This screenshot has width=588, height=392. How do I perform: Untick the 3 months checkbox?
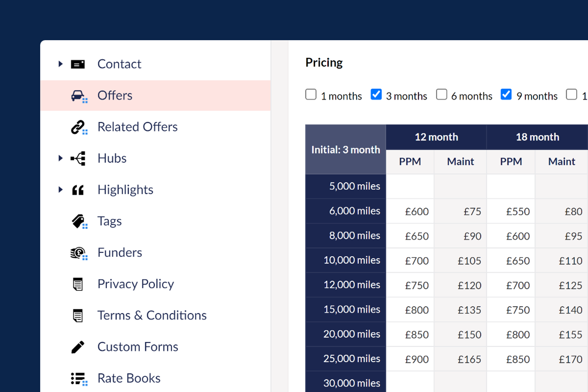tap(376, 94)
